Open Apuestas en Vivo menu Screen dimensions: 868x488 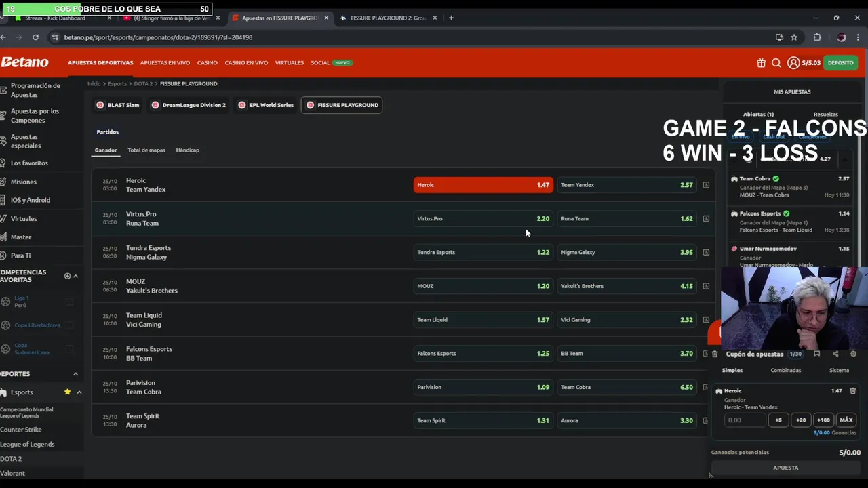[165, 63]
